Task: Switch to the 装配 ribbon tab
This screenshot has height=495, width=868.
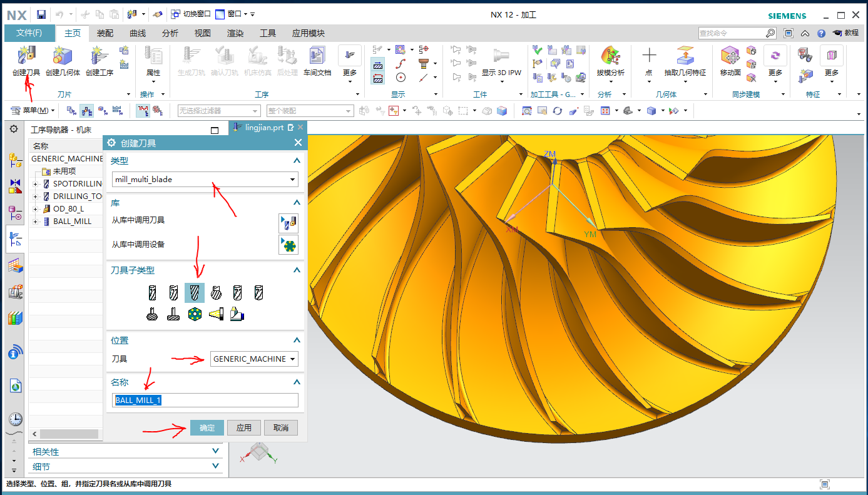Action: click(x=105, y=34)
